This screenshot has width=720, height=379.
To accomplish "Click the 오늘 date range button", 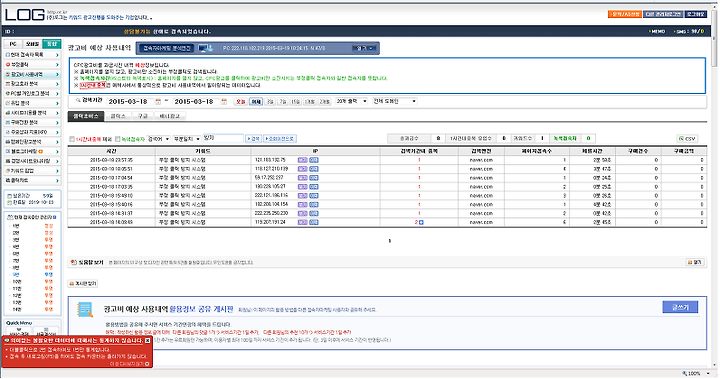I will tap(241, 102).
